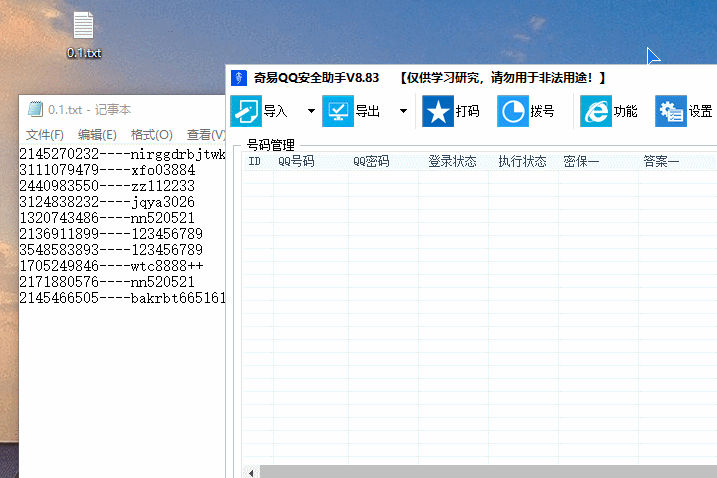The image size is (717, 478).
Task: Click line 1705249846----wtc8888++ in Notepad
Action: [x=111, y=266]
